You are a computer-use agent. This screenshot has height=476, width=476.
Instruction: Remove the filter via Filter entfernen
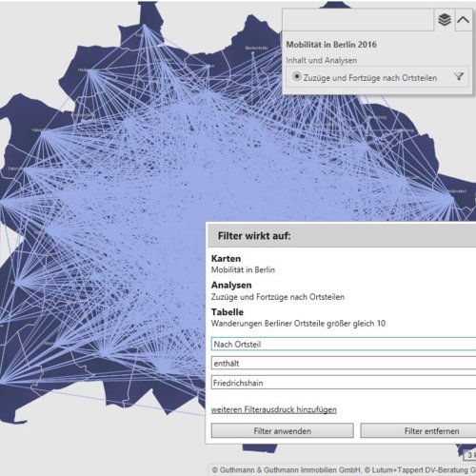[418, 431]
